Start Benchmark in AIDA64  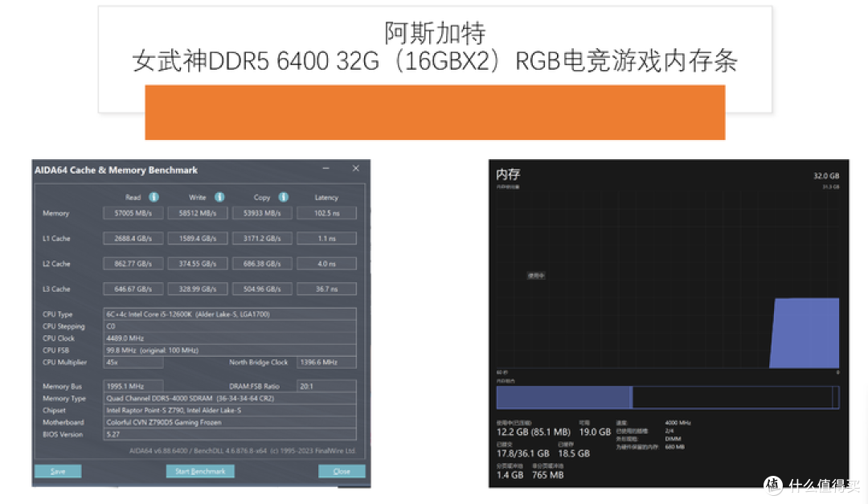pyautogui.click(x=200, y=471)
